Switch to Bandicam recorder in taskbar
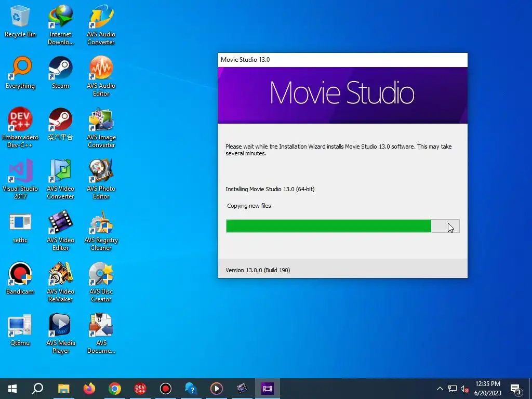The image size is (532, 399). (166, 389)
